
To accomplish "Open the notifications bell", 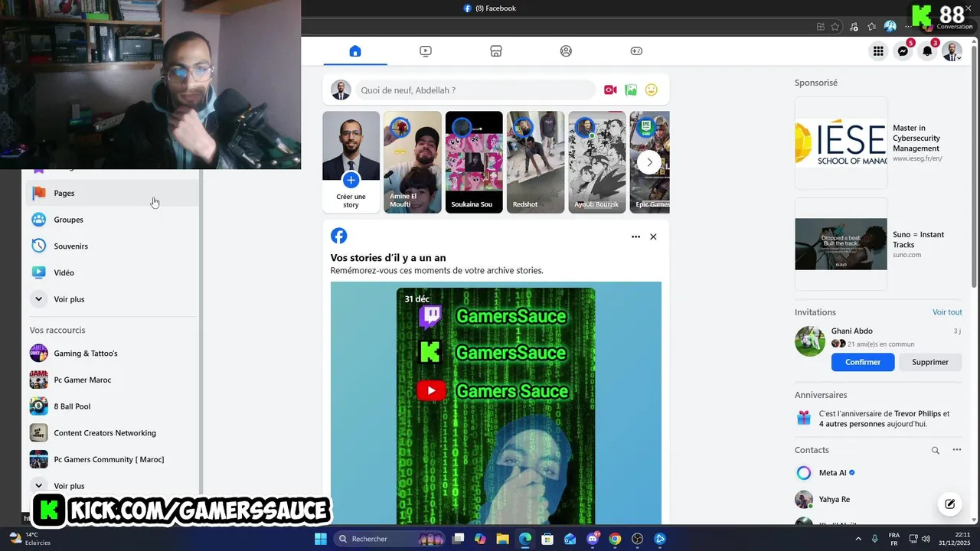I will (928, 51).
